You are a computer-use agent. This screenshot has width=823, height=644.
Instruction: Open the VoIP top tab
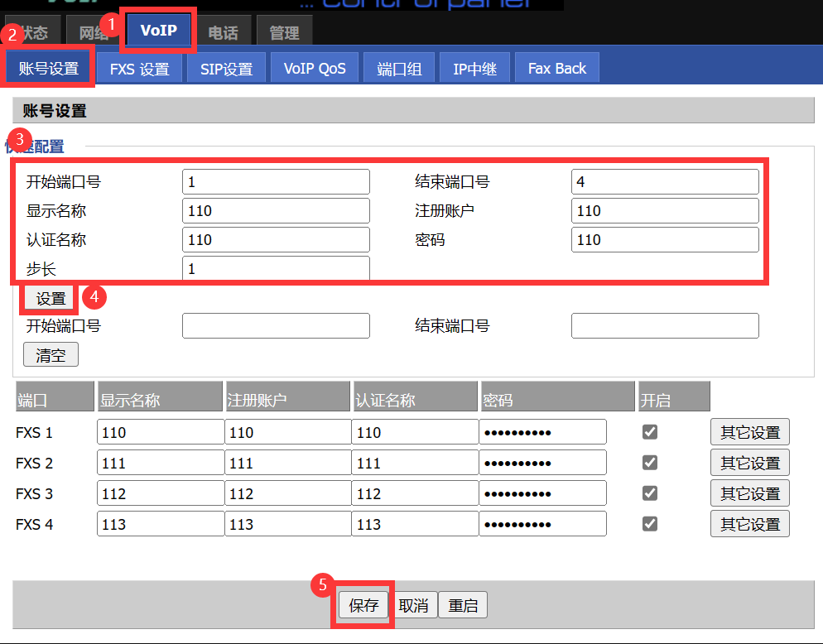click(158, 31)
